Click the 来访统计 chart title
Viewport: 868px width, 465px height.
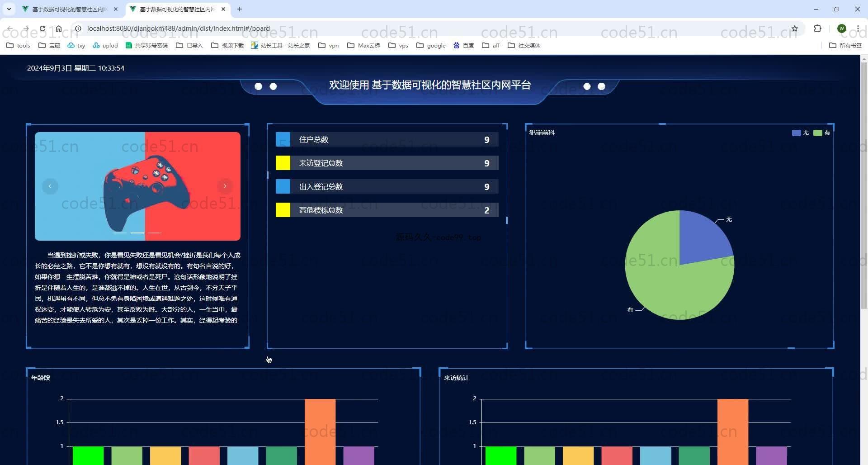point(457,378)
